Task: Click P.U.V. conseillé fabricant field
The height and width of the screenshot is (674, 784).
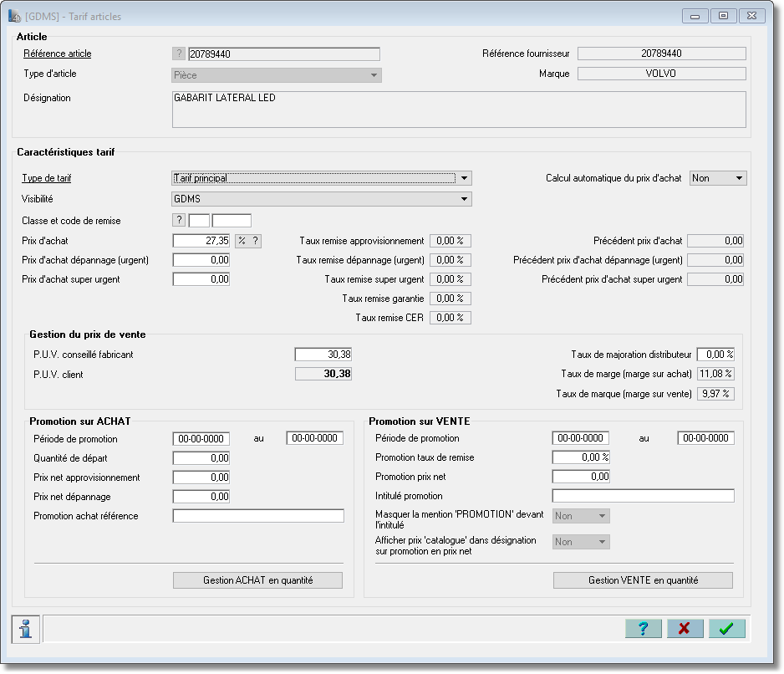Action: [323, 355]
